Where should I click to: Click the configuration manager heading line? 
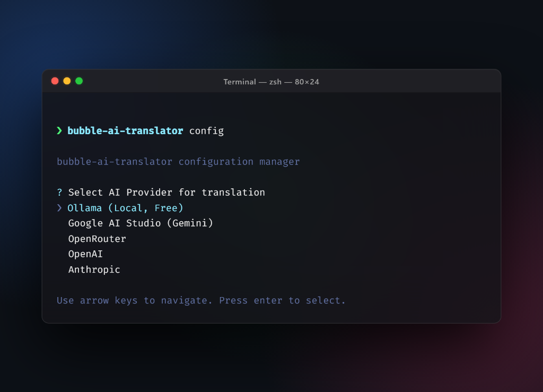(x=178, y=162)
